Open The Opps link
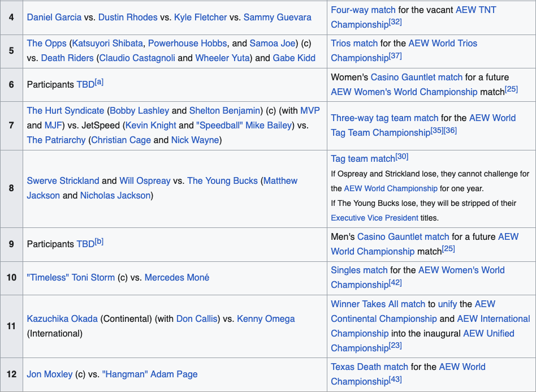536x392 pixels. click(x=46, y=44)
